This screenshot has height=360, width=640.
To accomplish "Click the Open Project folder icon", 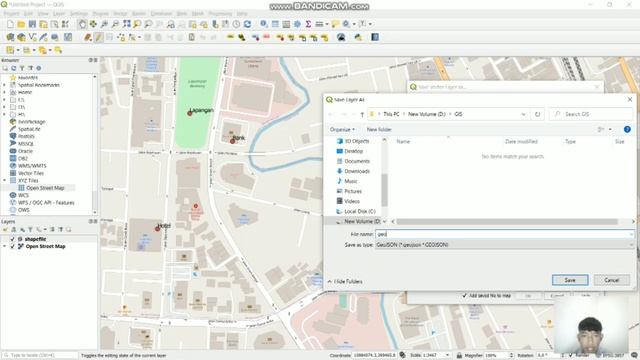I will pyautogui.click(x=21, y=24).
